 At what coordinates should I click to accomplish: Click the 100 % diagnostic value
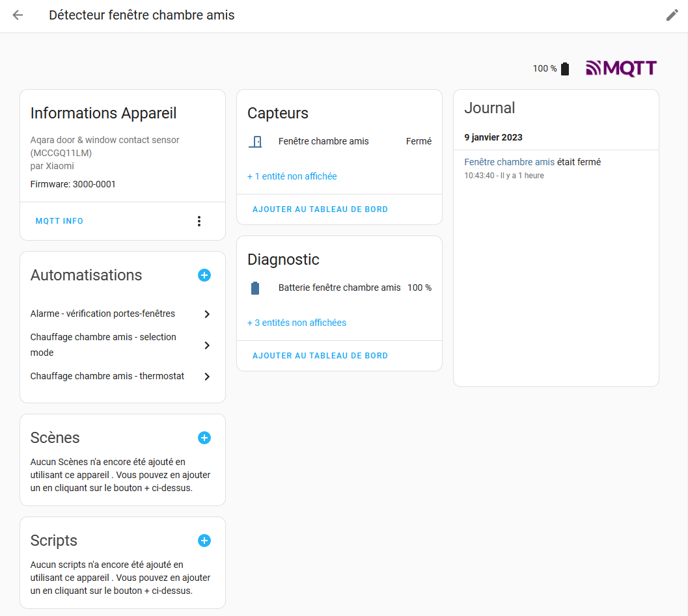point(419,288)
